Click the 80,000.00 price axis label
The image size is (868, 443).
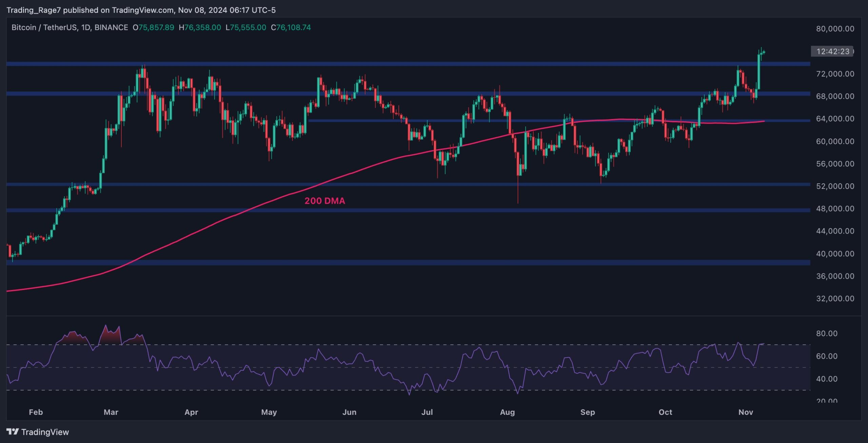coord(835,29)
